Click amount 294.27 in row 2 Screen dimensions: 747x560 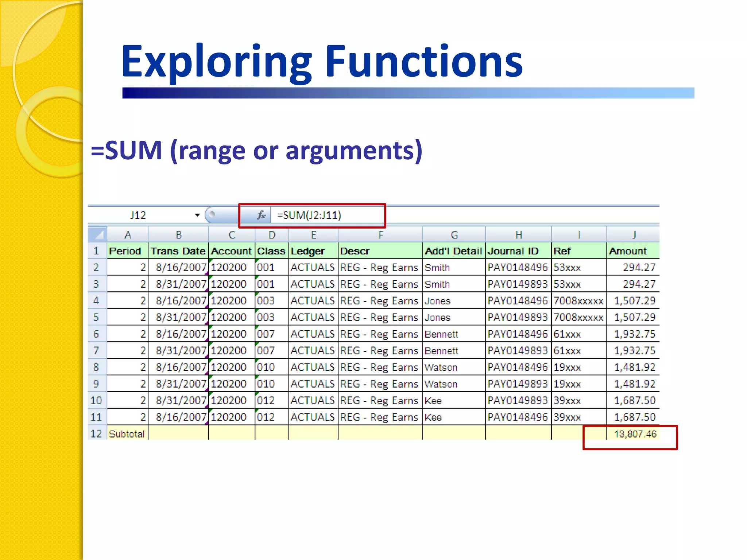point(633,267)
